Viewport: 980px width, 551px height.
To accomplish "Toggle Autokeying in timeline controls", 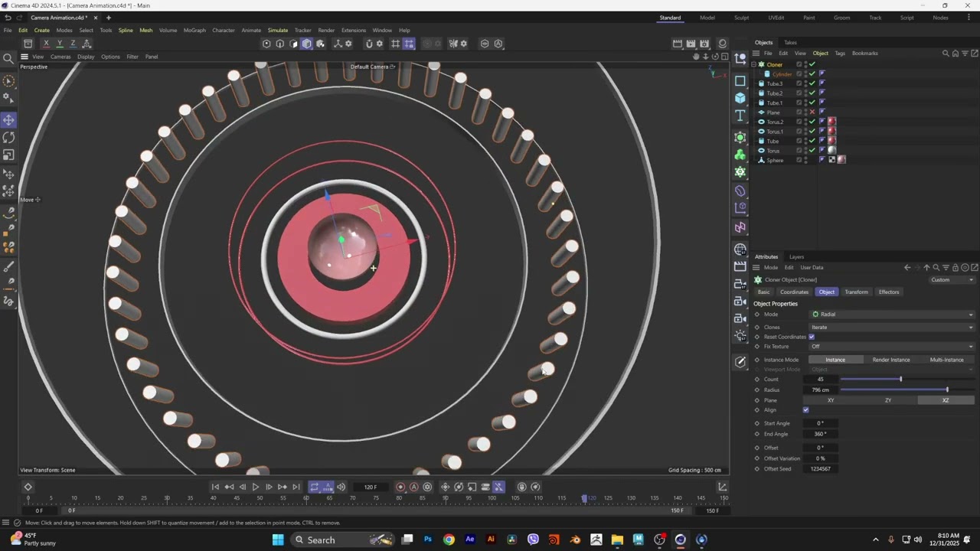I will point(414,487).
